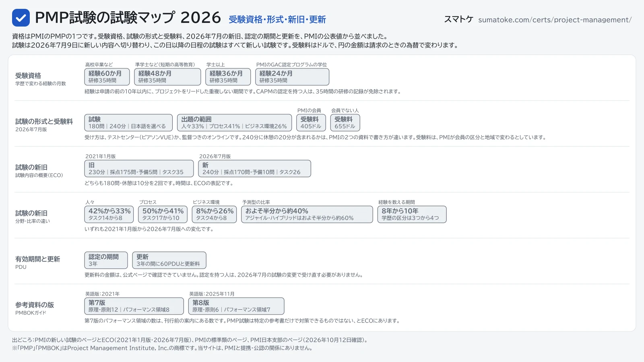Click the 8年から10年 card
Image resolution: width=644 pixels, height=362 pixels.
[x=412, y=214]
